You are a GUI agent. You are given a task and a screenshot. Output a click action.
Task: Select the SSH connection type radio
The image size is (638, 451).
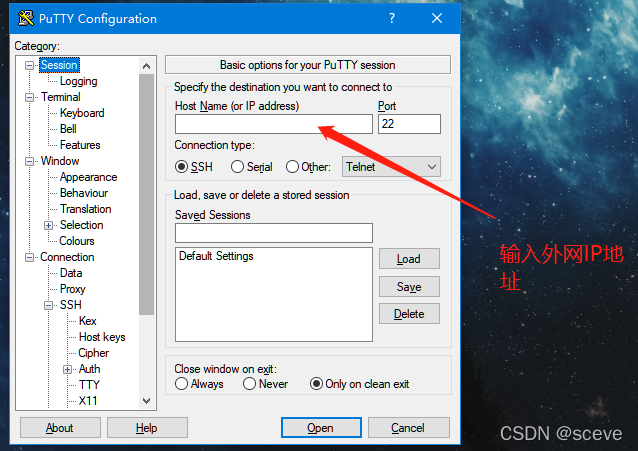click(181, 167)
